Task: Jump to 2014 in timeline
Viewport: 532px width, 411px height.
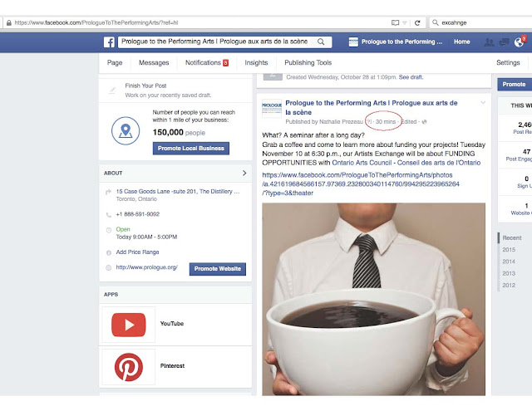Action: 509,262
